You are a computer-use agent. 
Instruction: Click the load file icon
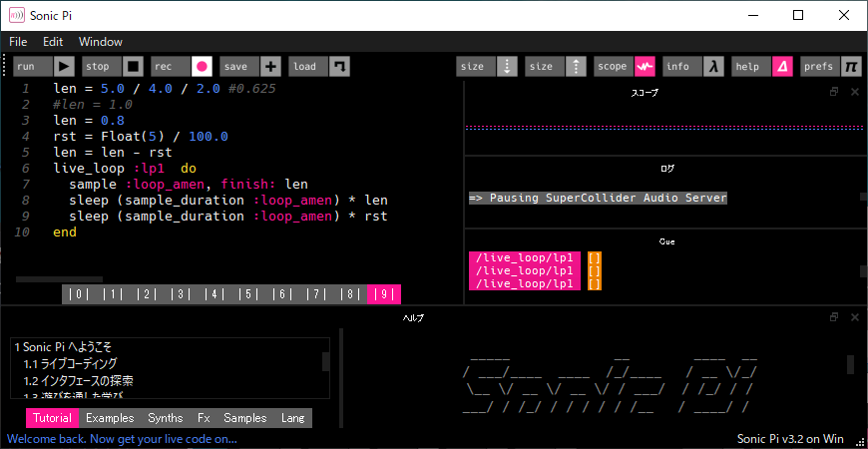coord(340,67)
